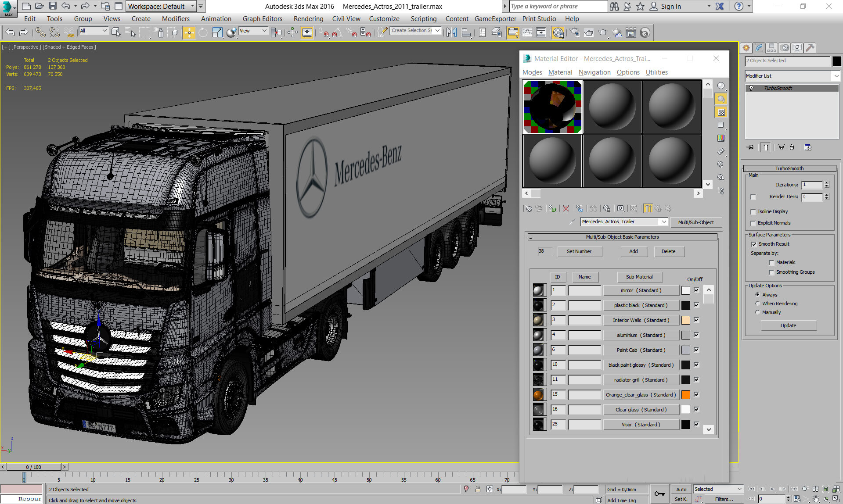This screenshot has height=504, width=843.
Task: Open the Modifier List dropdown
Action: [x=793, y=76]
